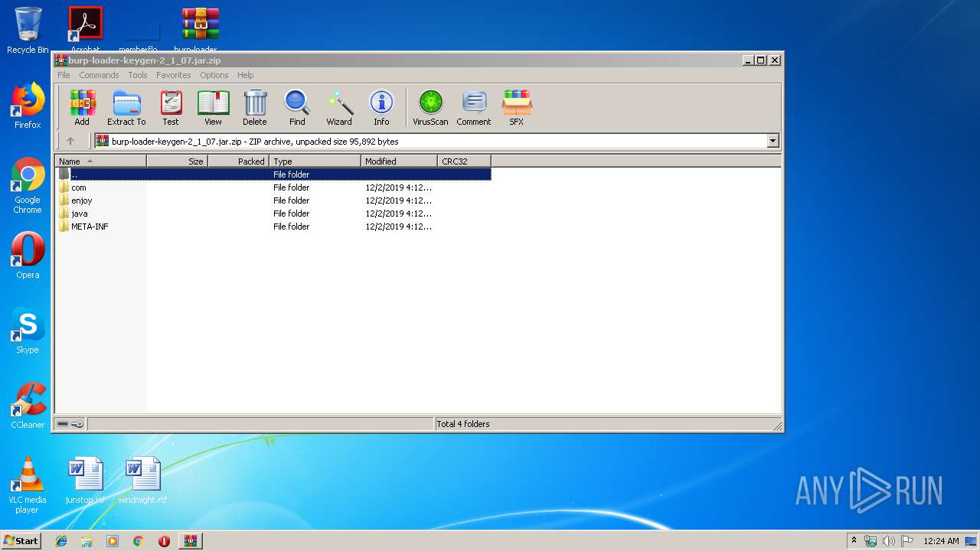Open burp-loader archive desktop icon
The image size is (980, 551).
[x=200, y=31]
